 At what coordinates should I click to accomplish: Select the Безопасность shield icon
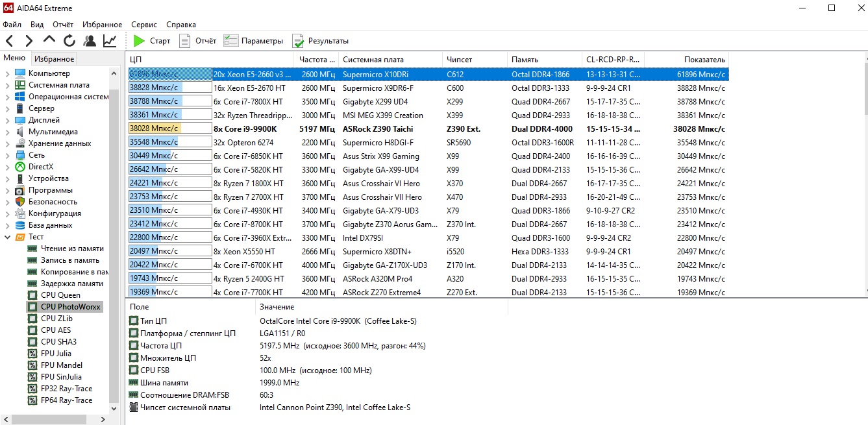pos(19,202)
